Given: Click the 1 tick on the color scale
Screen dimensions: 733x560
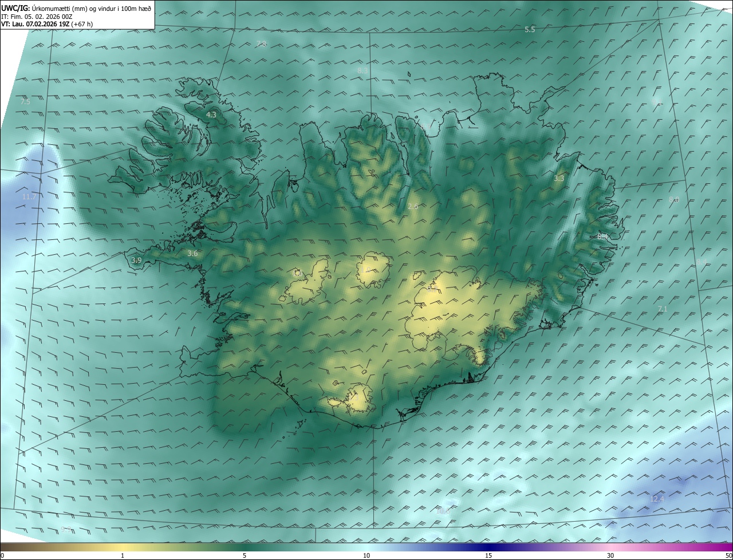Looking at the screenshot, I should click(x=123, y=555).
